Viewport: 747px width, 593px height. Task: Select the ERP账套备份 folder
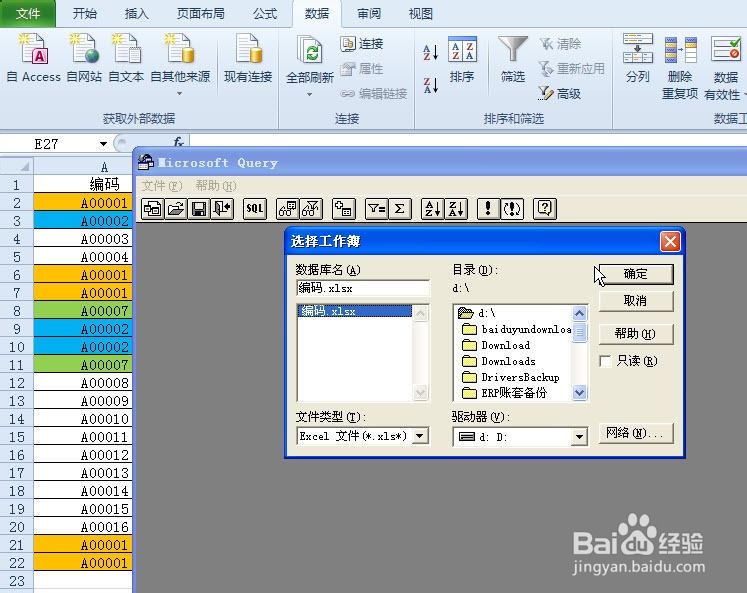(505, 393)
